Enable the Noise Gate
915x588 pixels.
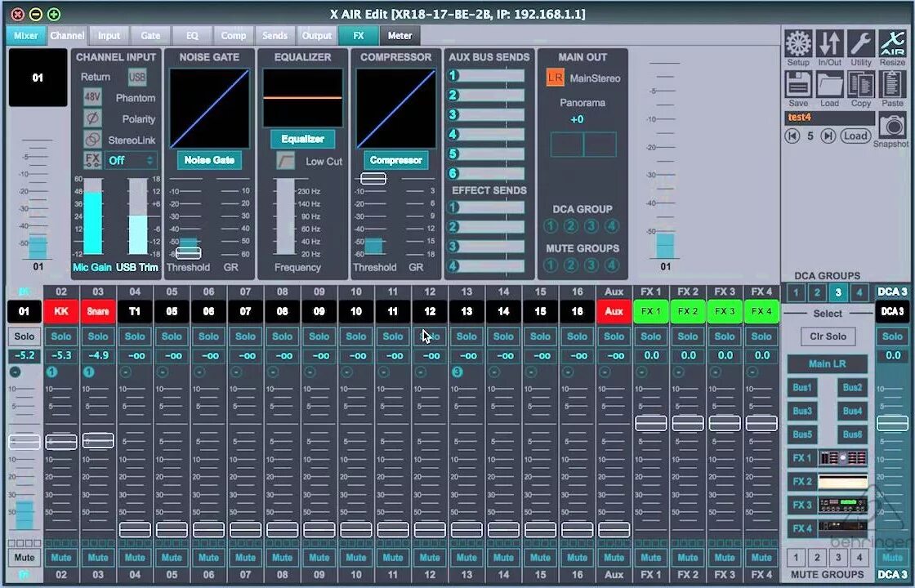209,160
